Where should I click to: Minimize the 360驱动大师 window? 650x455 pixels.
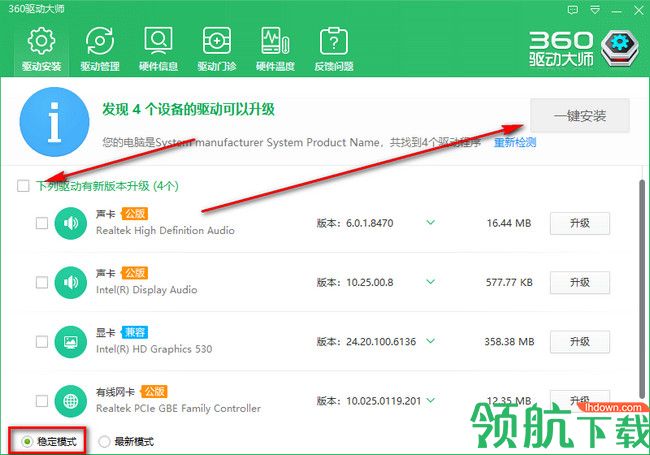coord(617,11)
